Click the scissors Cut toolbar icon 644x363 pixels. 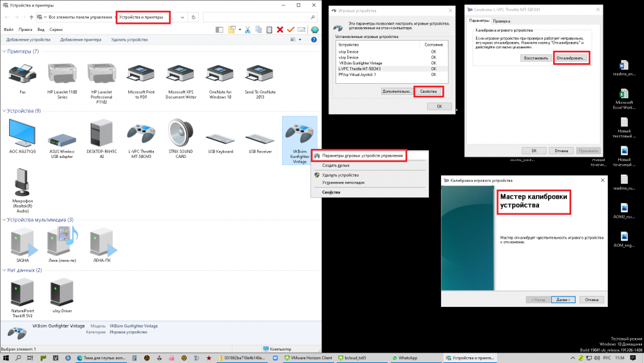[247, 30]
